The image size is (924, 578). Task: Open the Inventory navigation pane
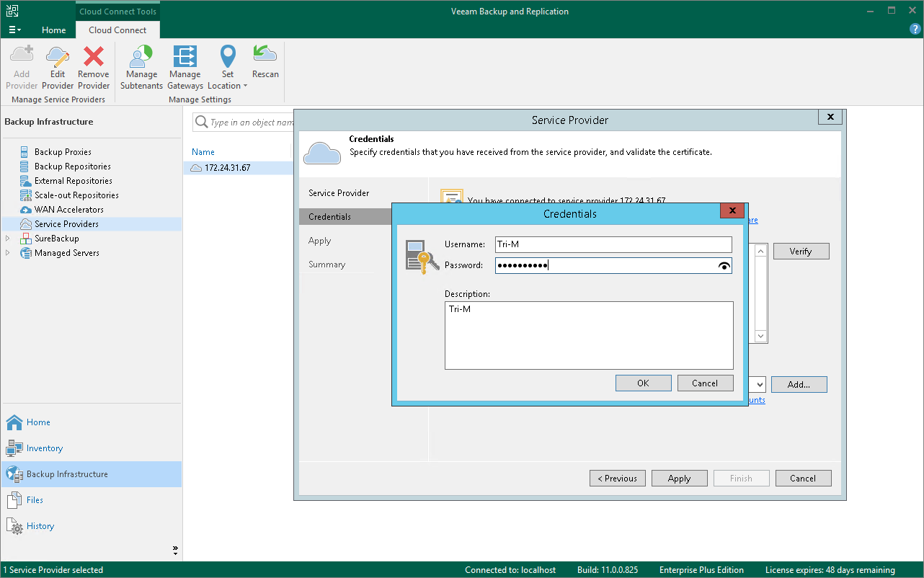coord(92,448)
